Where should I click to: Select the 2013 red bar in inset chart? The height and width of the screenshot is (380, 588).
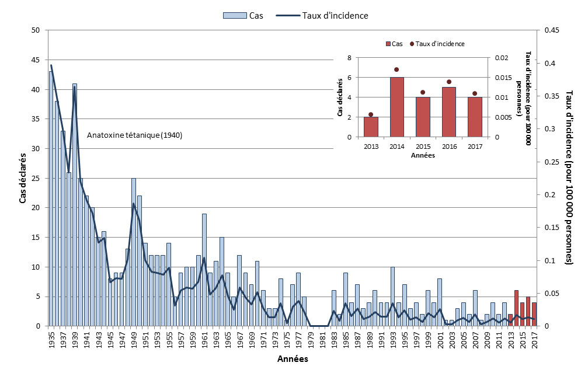tap(371, 127)
